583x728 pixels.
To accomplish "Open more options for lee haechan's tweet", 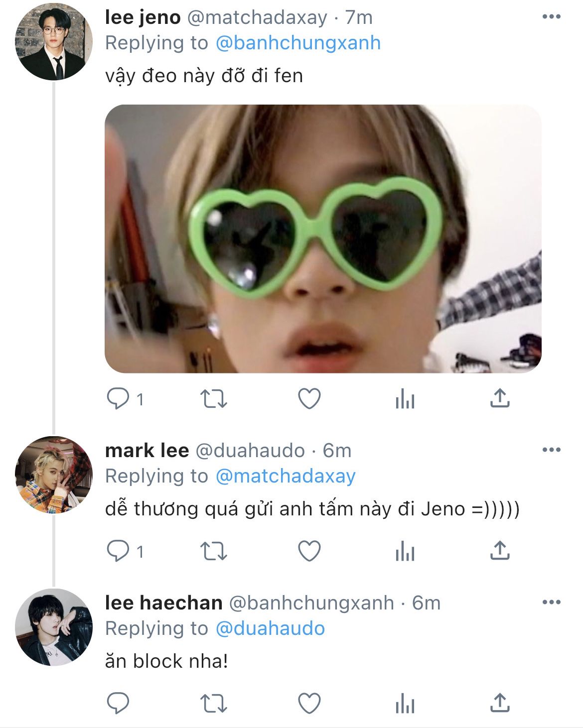I will pos(551,603).
